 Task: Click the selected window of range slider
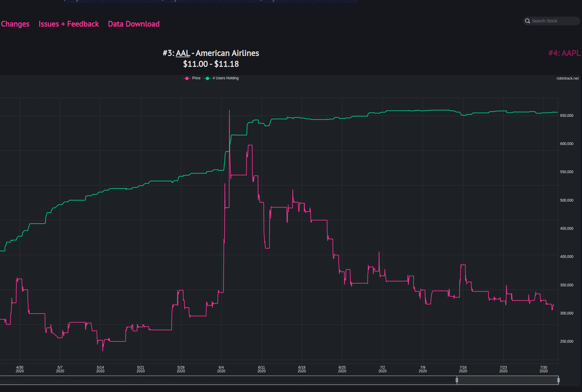pyautogui.click(x=507, y=380)
